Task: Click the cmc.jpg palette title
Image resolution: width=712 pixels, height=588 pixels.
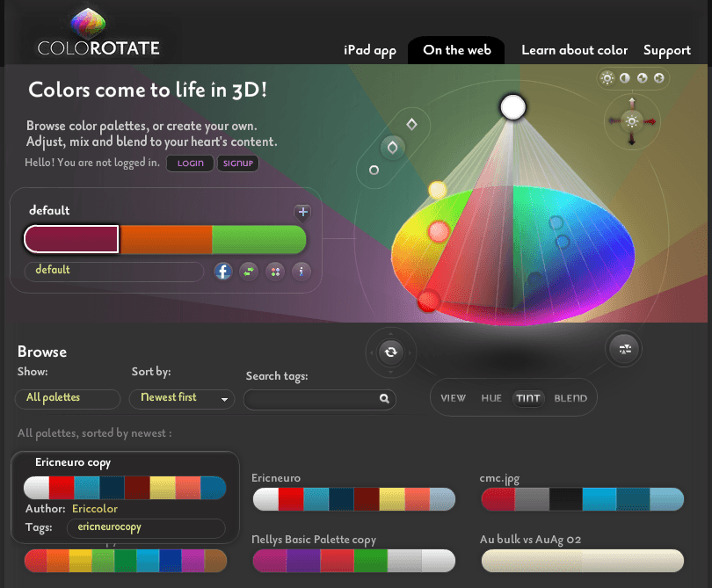Action: [499, 478]
